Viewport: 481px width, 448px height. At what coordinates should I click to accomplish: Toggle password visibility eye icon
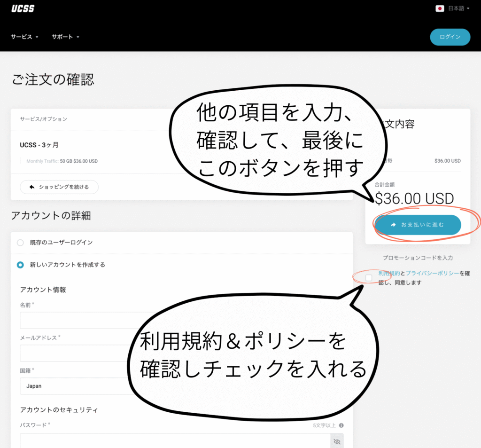[337, 441]
